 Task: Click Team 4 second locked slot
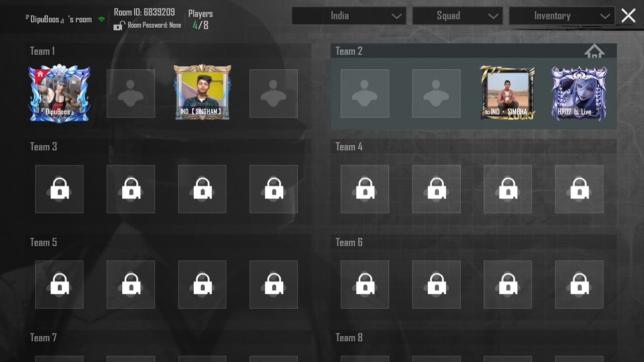pyautogui.click(x=436, y=189)
